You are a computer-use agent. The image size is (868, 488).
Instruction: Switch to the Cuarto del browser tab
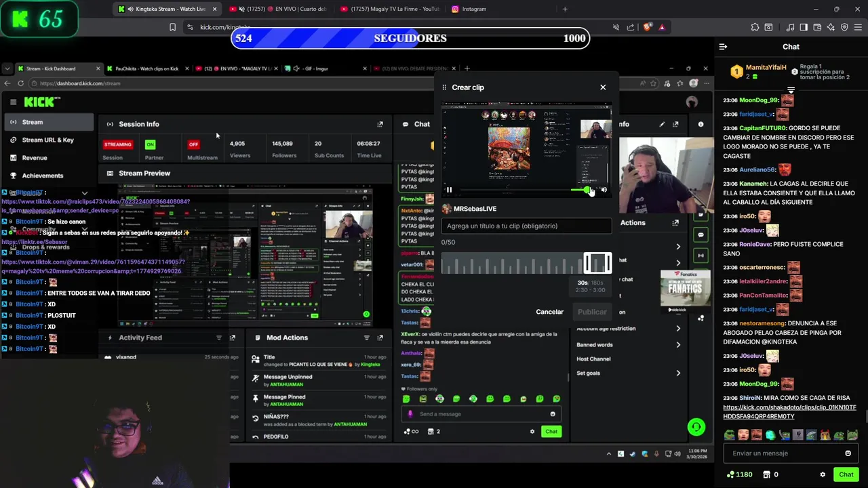pyautogui.click(x=278, y=9)
